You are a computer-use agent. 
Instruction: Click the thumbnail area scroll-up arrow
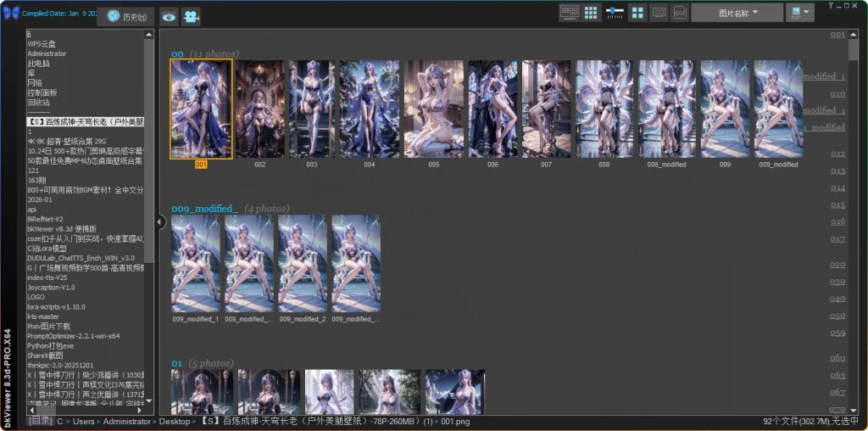854,34
